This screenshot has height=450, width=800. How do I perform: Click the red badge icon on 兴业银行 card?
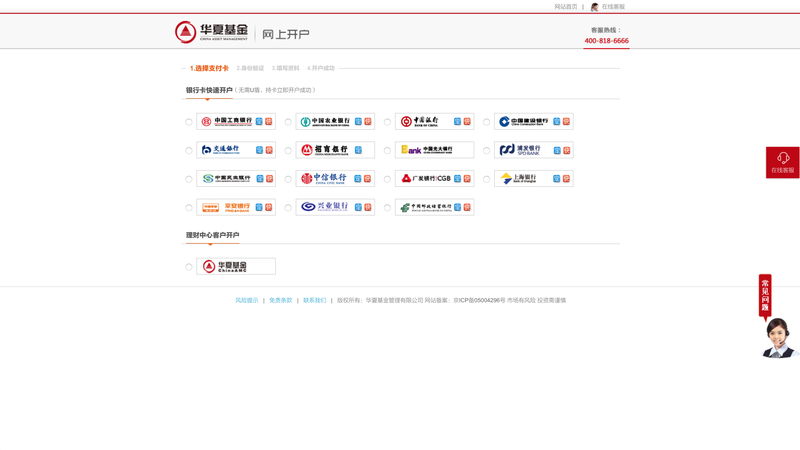pyautogui.click(x=368, y=207)
